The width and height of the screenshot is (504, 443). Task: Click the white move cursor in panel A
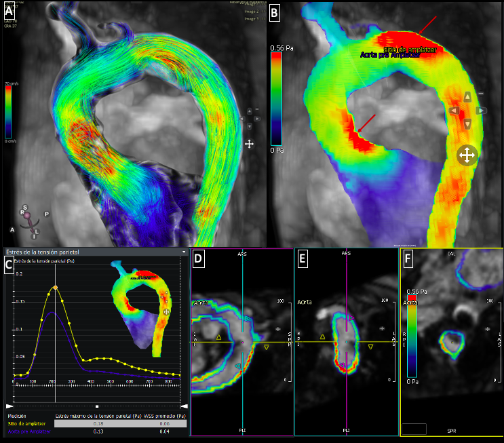click(x=250, y=144)
